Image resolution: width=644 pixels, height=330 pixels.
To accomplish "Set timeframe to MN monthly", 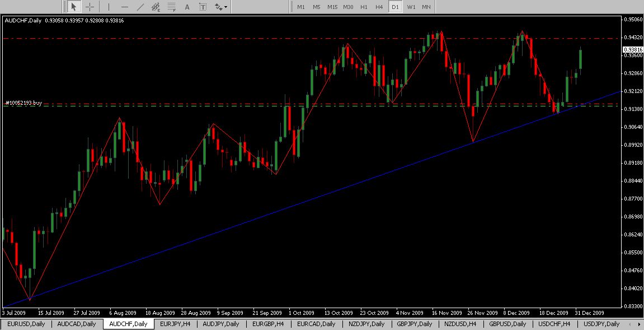I will (426, 7).
